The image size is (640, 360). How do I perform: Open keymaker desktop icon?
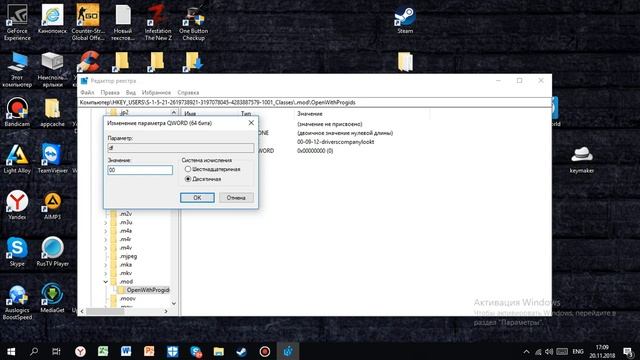(581, 159)
